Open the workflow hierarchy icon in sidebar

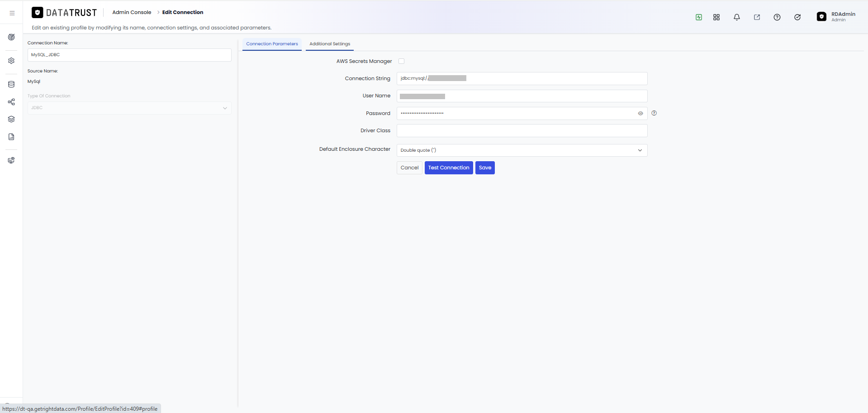pos(11,102)
